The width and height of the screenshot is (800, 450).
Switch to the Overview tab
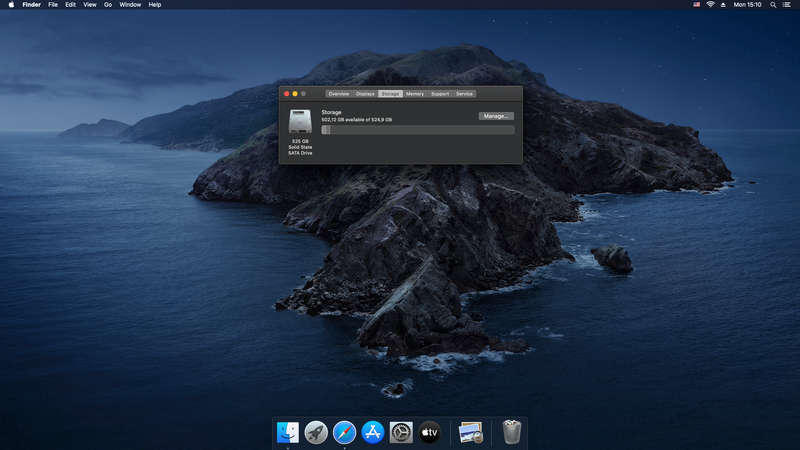tap(339, 94)
